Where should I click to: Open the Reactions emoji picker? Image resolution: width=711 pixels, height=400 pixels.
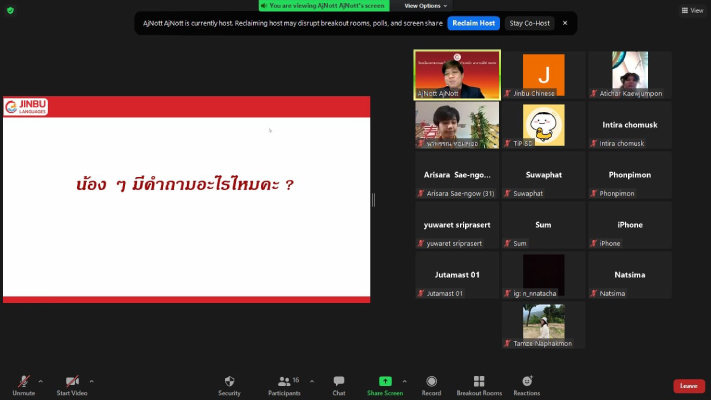(x=527, y=384)
